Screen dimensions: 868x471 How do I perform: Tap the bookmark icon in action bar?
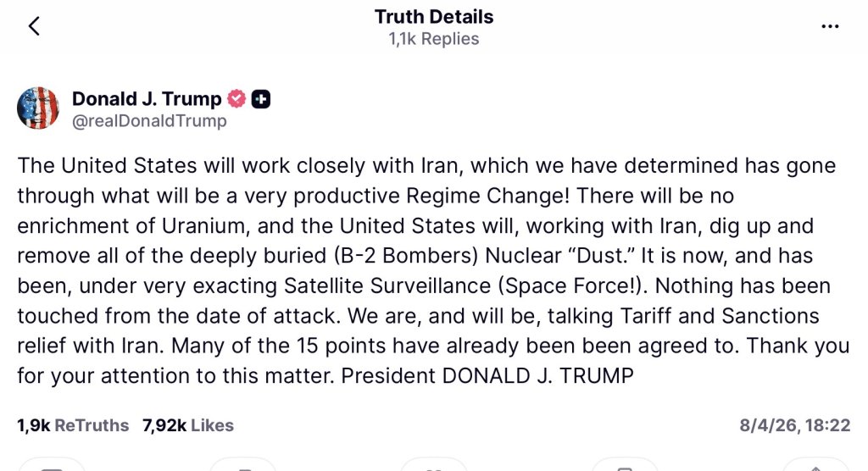coord(625,467)
